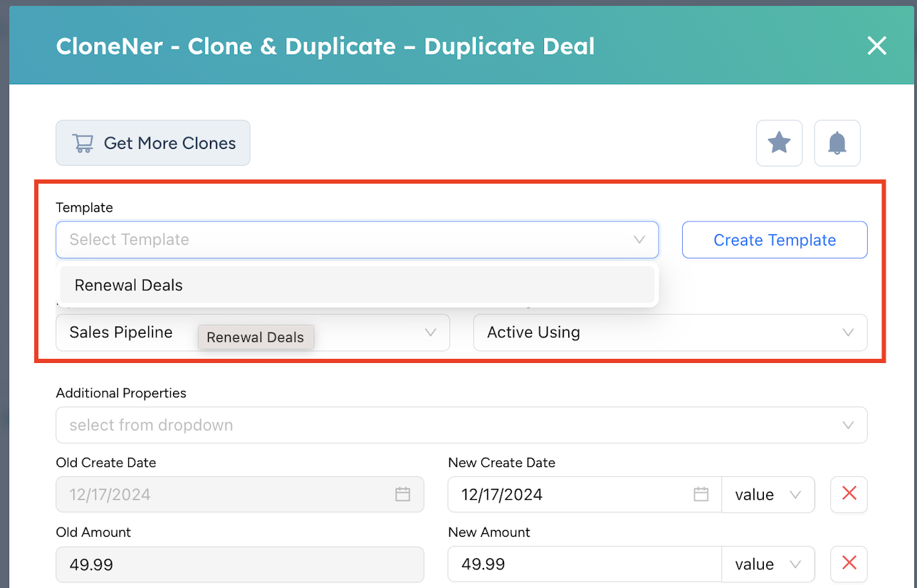Remove the New Amount row with red X

[849, 564]
